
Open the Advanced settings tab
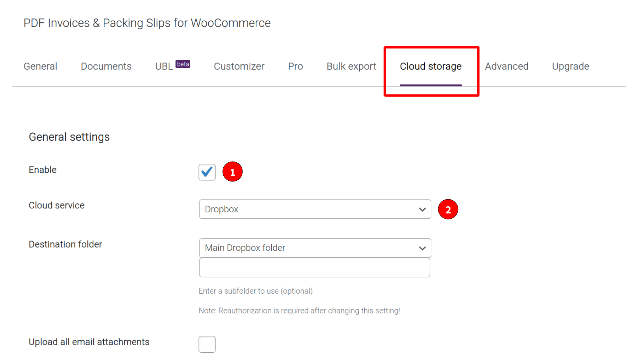click(x=506, y=66)
